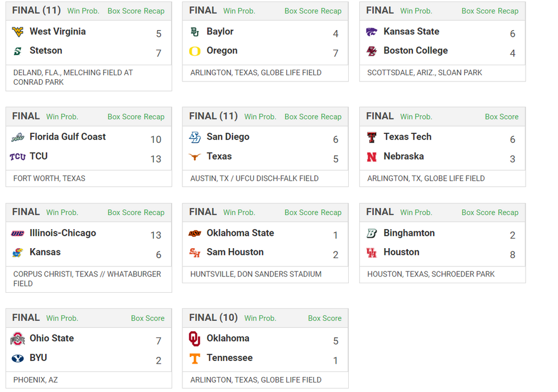Viewport: 558px width, 392px height.
Task: Click the Ohio State logo icon
Action: 18,338
